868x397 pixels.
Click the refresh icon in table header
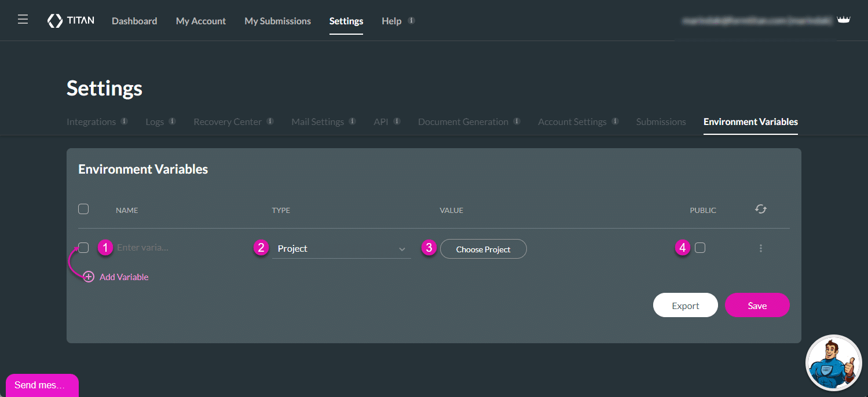pyautogui.click(x=760, y=209)
